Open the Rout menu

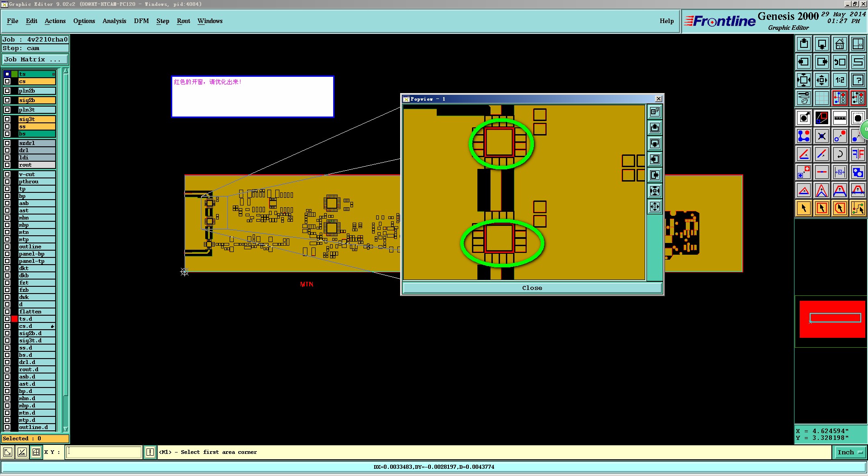click(x=184, y=21)
